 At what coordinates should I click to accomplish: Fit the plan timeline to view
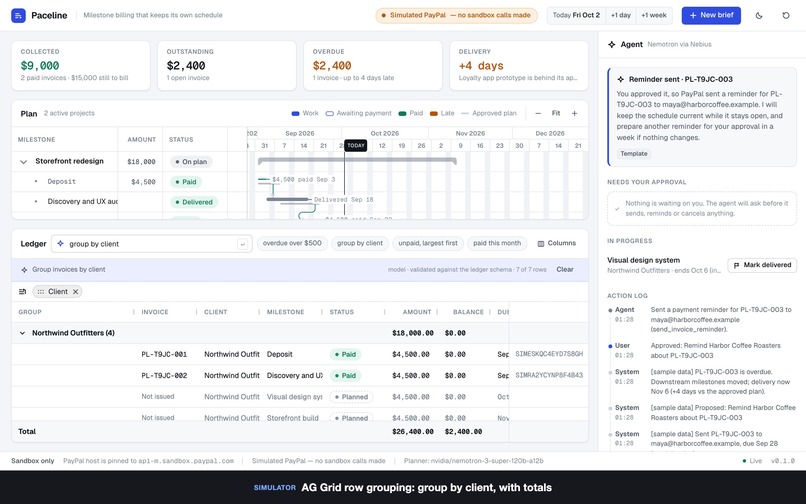[x=556, y=113]
